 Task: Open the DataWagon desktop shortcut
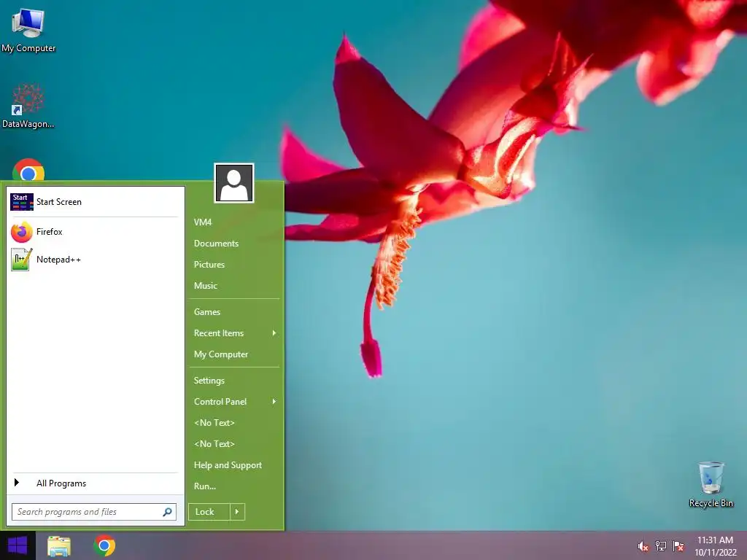28,106
